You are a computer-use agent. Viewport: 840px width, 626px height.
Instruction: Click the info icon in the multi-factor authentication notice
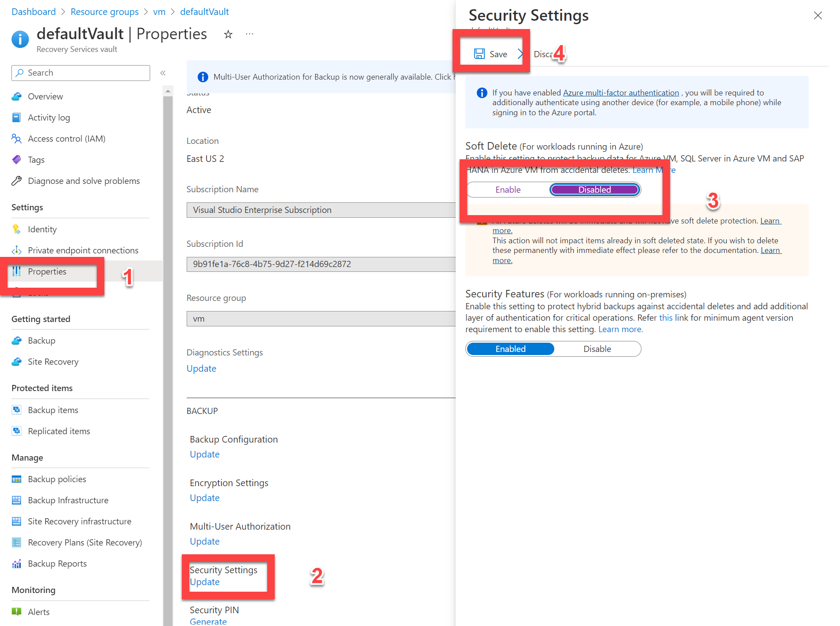[x=482, y=93]
